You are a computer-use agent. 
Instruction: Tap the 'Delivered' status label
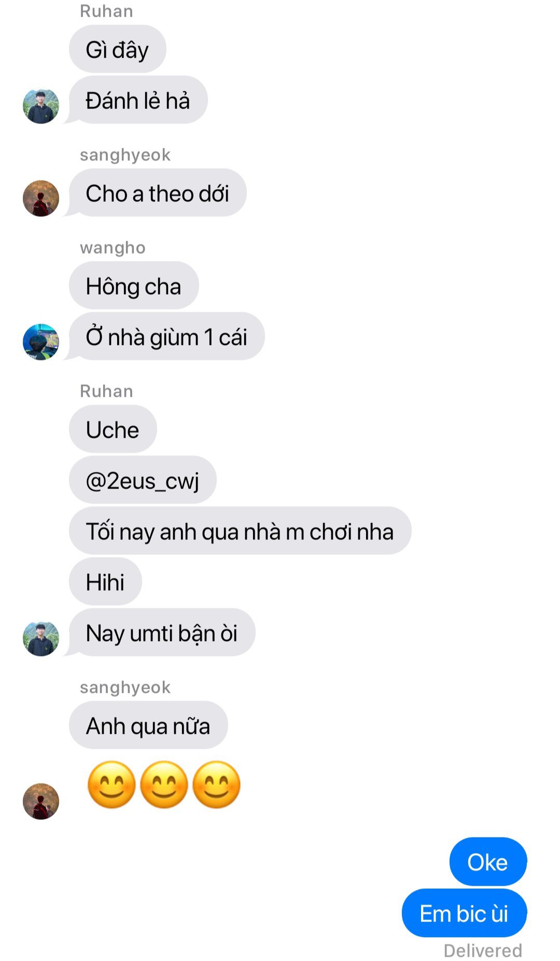pos(483,951)
